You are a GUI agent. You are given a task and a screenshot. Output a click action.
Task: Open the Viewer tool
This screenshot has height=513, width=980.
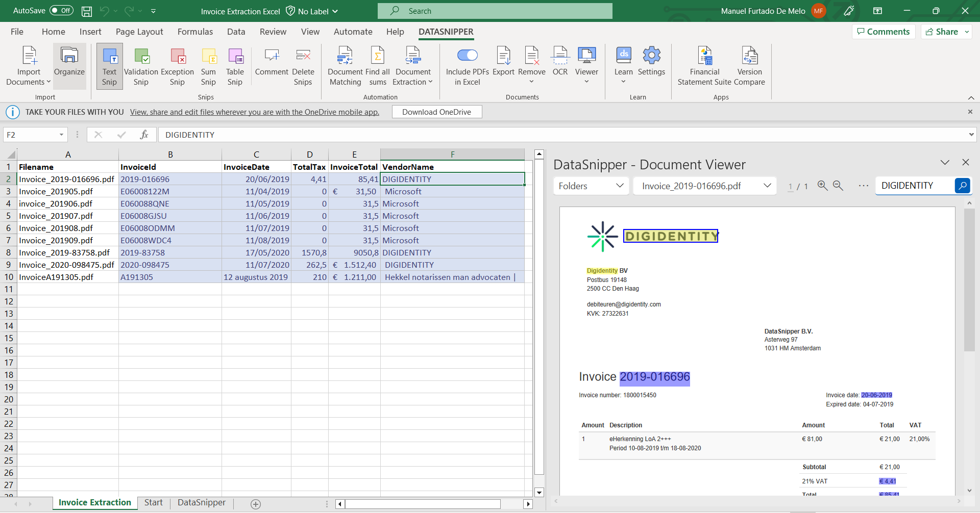pos(586,65)
